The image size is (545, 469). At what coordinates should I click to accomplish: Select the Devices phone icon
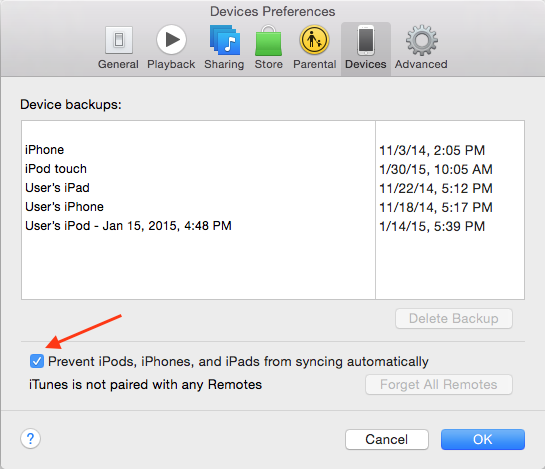pos(366,40)
